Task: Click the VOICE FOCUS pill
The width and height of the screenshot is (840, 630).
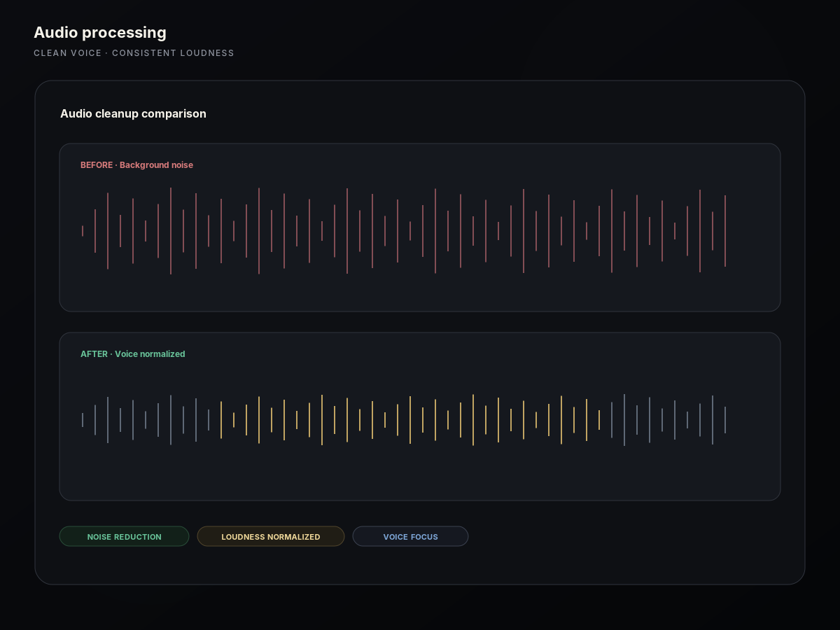Action: tap(410, 537)
